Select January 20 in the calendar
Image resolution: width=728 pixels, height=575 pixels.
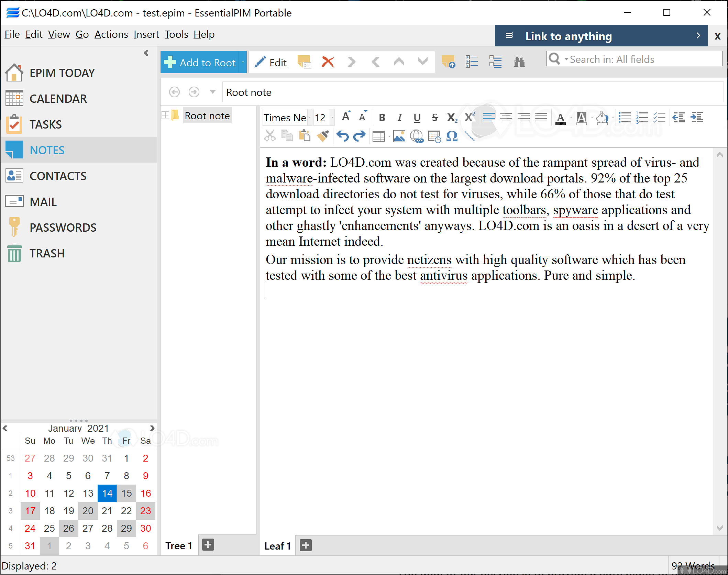coord(88,511)
